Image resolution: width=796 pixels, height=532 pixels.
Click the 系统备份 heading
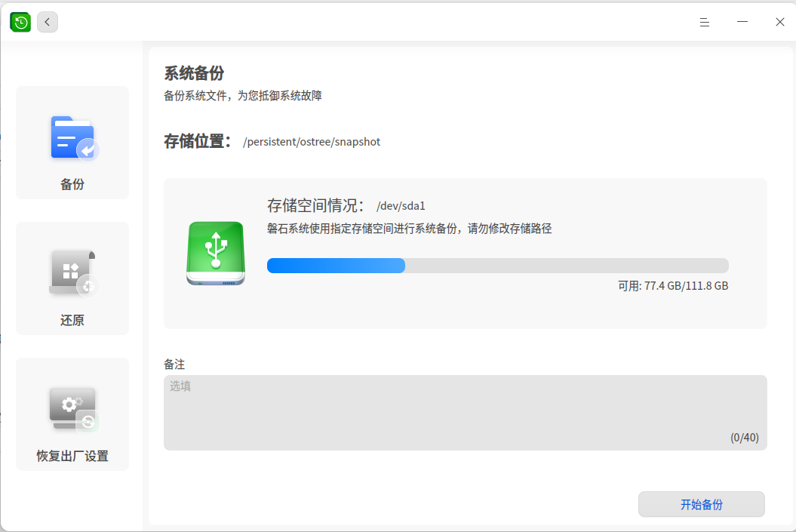coord(194,73)
